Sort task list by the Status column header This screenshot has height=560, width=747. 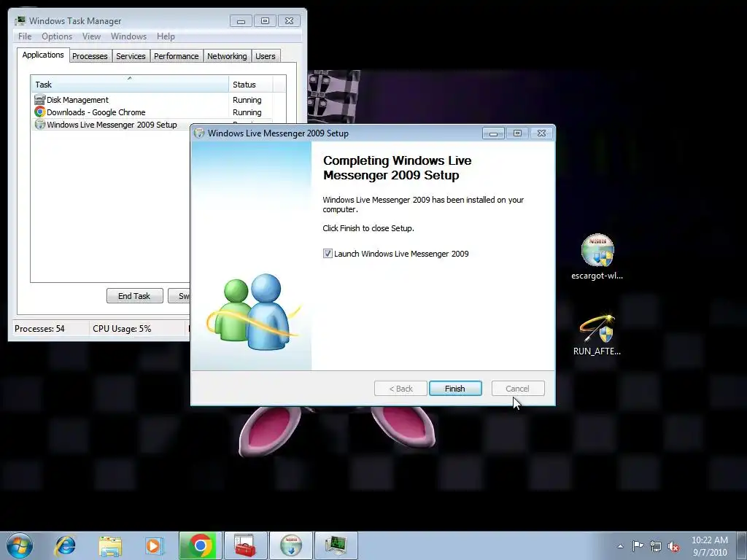(x=251, y=85)
